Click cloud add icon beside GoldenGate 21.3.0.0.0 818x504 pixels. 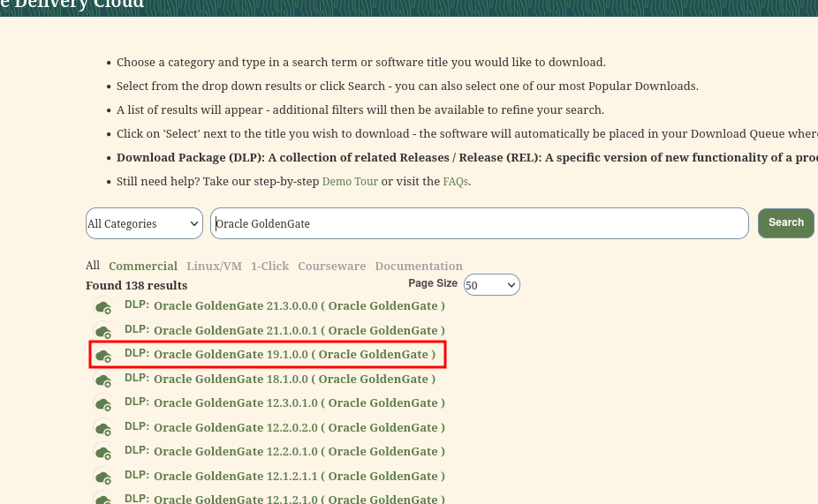(x=103, y=306)
